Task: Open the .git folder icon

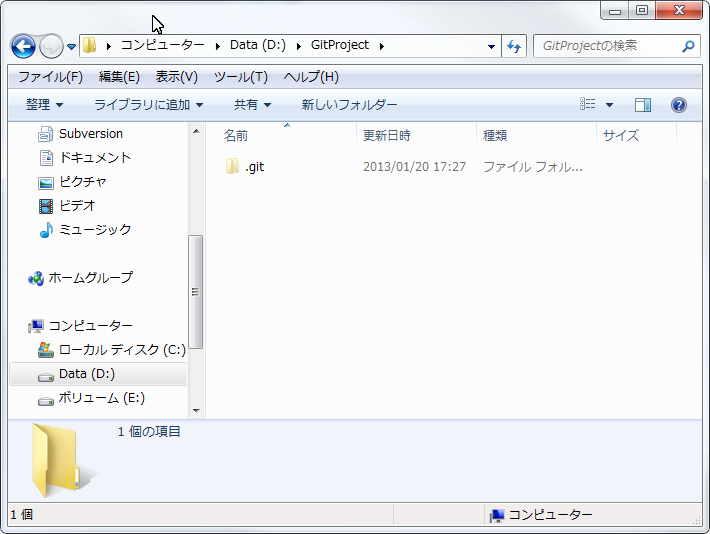Action: pyautogui.click(x=232, y=167)
